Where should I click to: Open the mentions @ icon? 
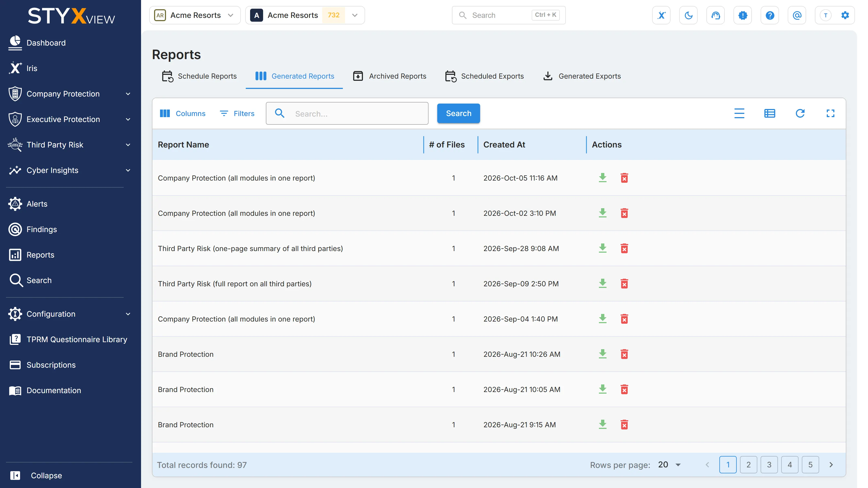pos(797,15)
